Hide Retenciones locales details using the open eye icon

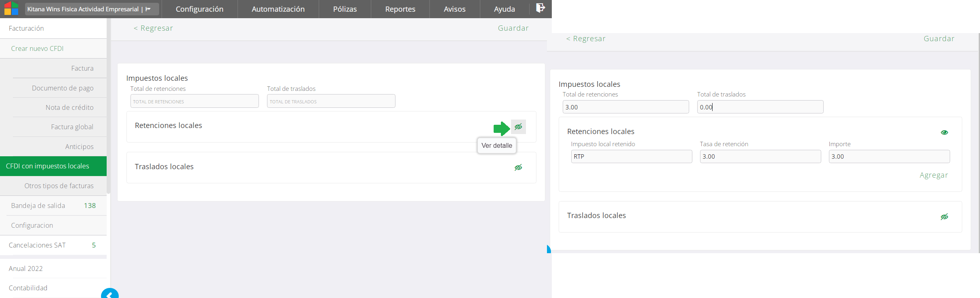[x=944, y=132]
